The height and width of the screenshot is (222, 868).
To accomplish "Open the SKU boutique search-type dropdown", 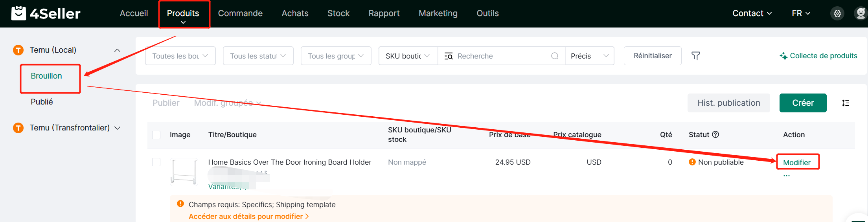I will pos(408,56).
